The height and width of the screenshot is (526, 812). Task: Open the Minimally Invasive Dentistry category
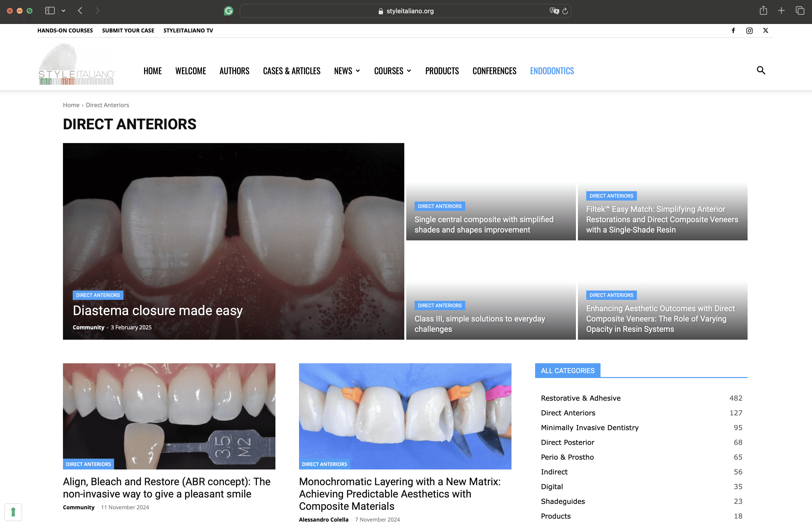point(589,427)
